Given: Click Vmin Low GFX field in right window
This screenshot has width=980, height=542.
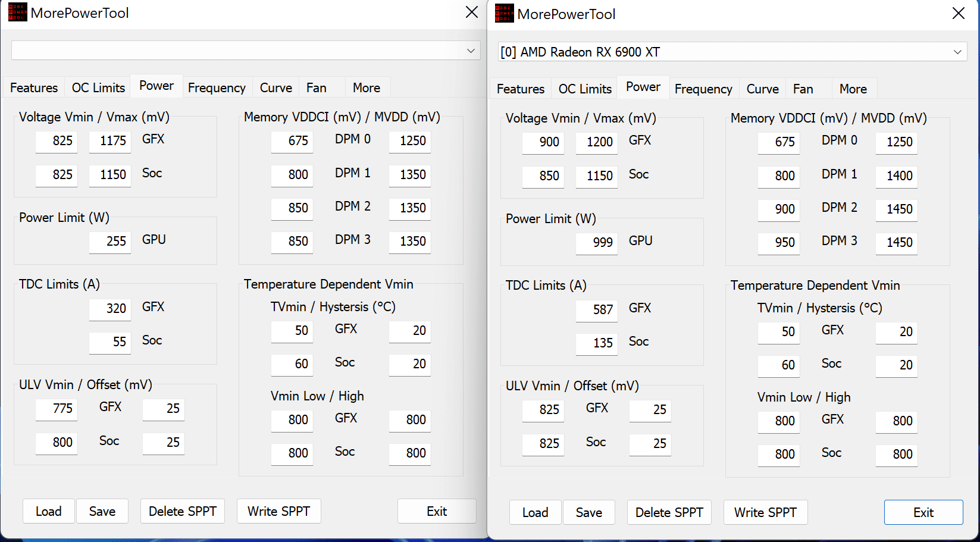Looking at the screenshot, I should click(x=779, y=421).
